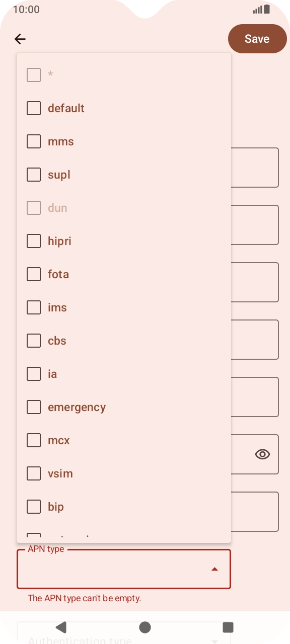Viewport: 290px width, 644px height.
Task: Collapse the APN type dropdown arrow
Action: [215, 569]
